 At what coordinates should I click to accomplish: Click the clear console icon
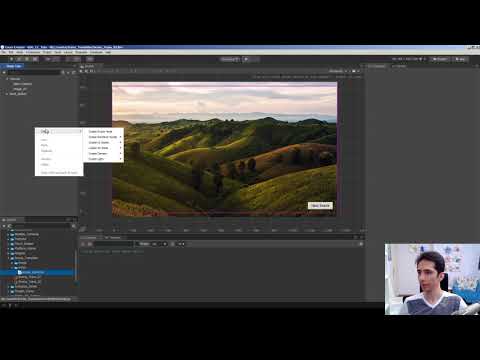coord(83,244)
